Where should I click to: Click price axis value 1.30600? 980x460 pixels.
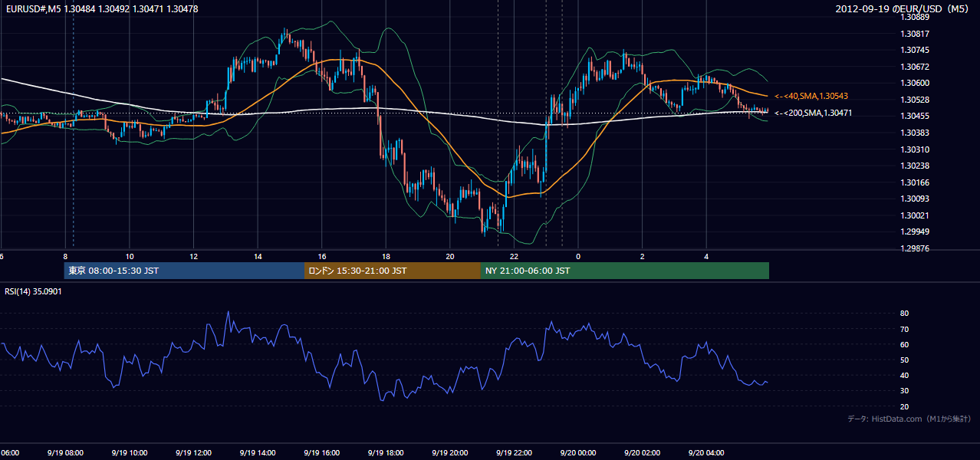tap(915, 83)
